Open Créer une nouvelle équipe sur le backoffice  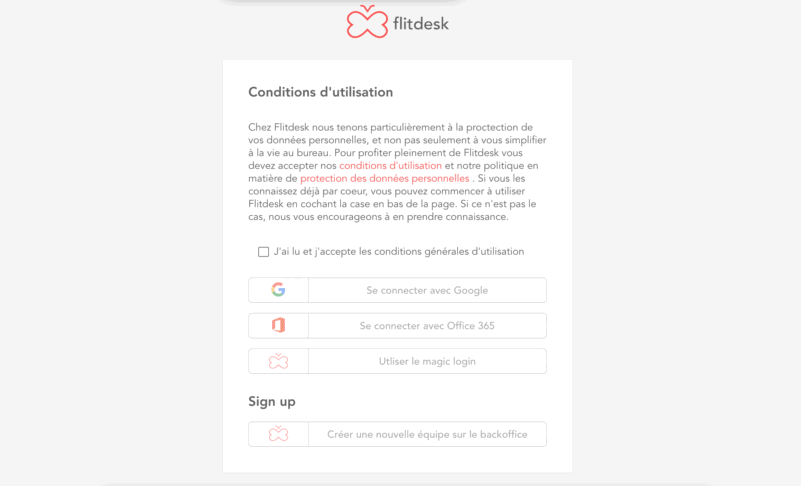pyautogui.click(x=397, y=434)
